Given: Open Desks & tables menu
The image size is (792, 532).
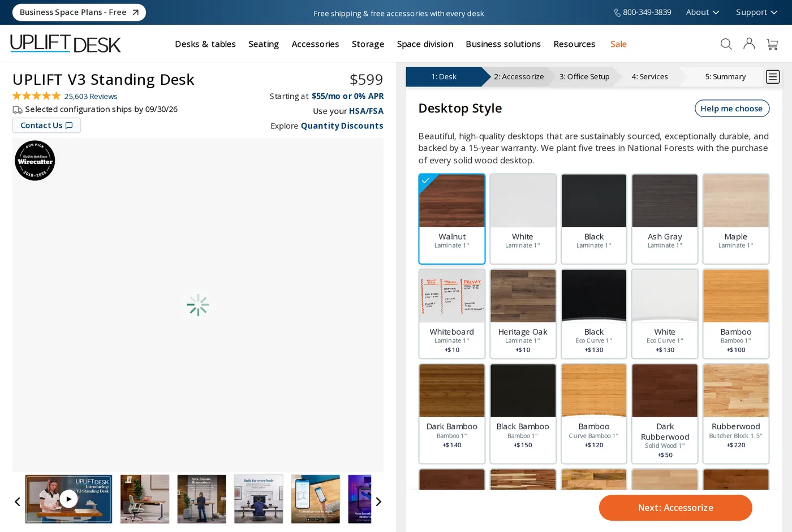Looking at the screenshot, I should pyautogui.click(x=205, y=44).
